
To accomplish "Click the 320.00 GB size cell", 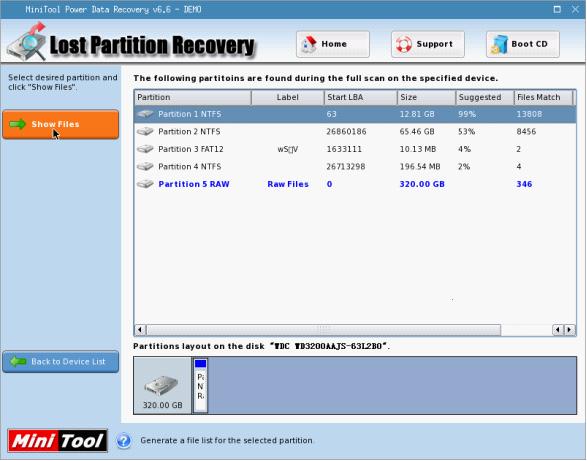I will [x=422, y=184].
